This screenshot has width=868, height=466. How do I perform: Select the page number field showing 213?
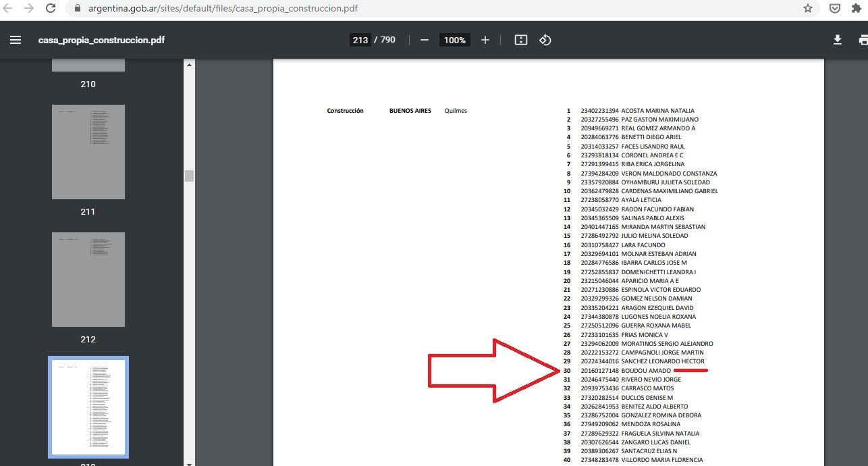tap(360, 40)
